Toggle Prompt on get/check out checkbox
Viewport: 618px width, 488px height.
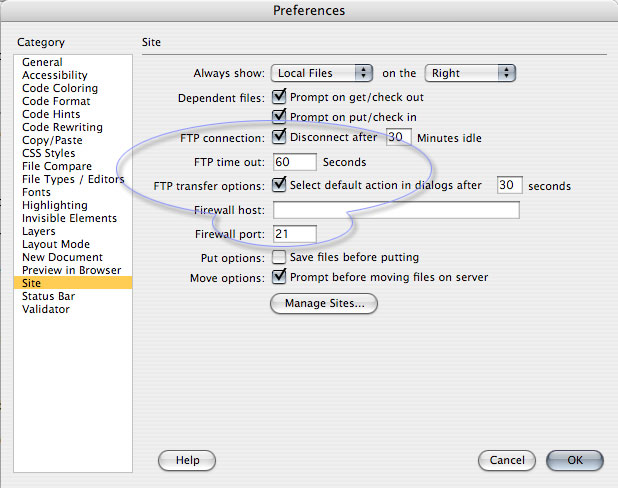279,97
